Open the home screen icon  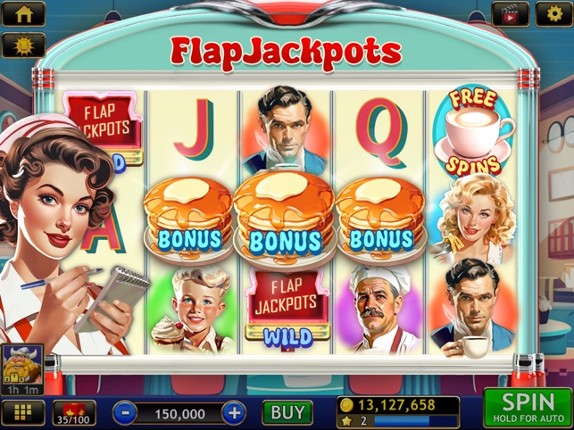24,14
